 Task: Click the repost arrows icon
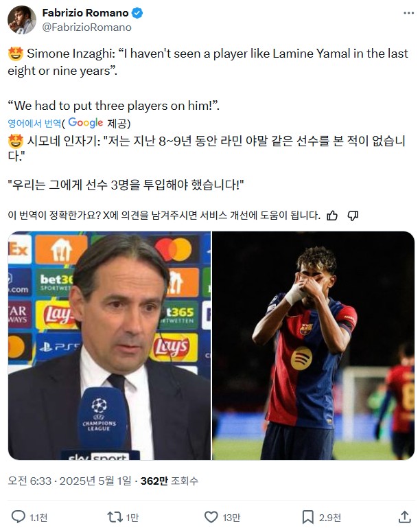click(x=115, y=516)
